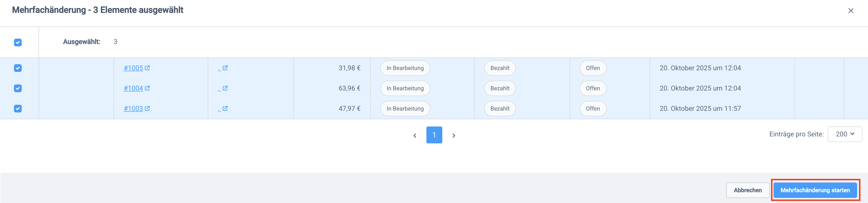Uncheck the checkbox for order #1004
The height and width of the screenshot is (203, 868).
pos(18,88)
